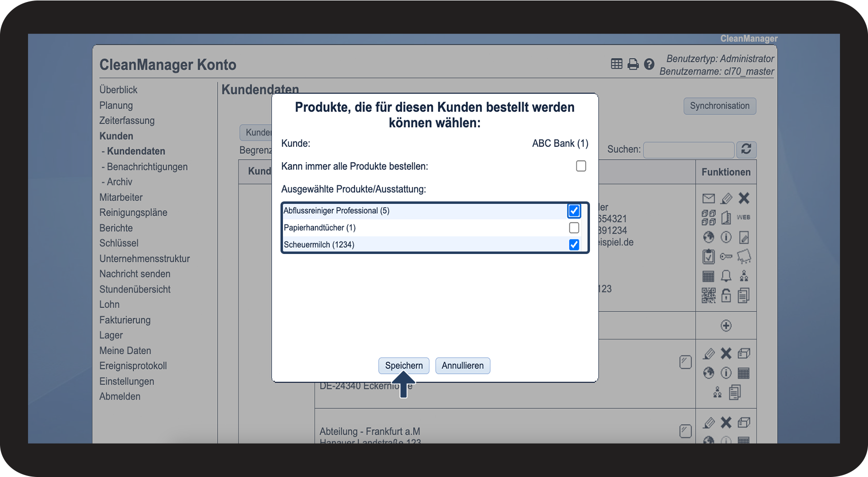
Task: Click the calendar grid icon for ABC Bank
Action: (708, 276)
